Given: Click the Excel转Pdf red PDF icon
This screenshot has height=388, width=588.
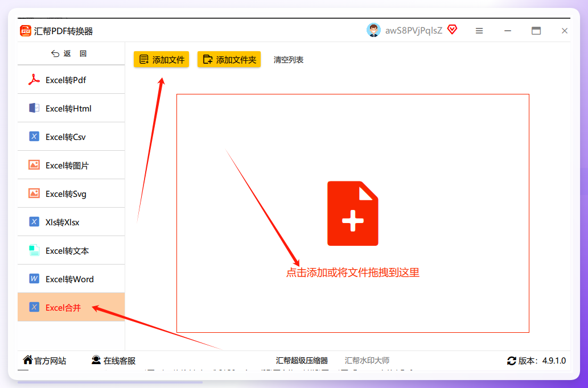Looking at the screenshot, I should click(34, 80).
